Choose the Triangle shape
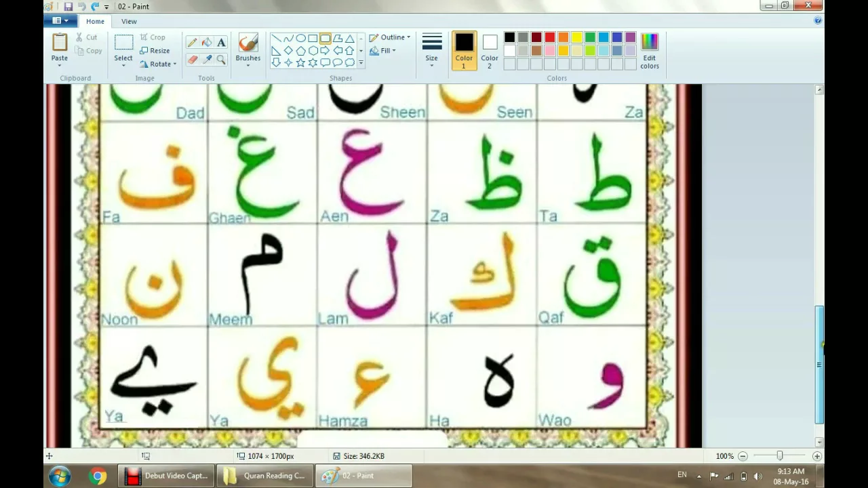The width and height of the screenshot is (868, 488). tap(349, 39)
